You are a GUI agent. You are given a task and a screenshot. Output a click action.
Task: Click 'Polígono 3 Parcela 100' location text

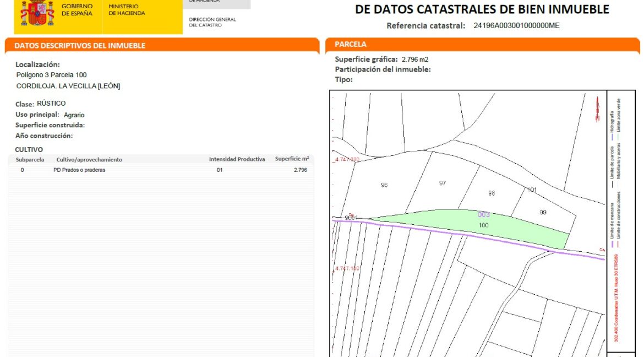(x=51, y=75)
